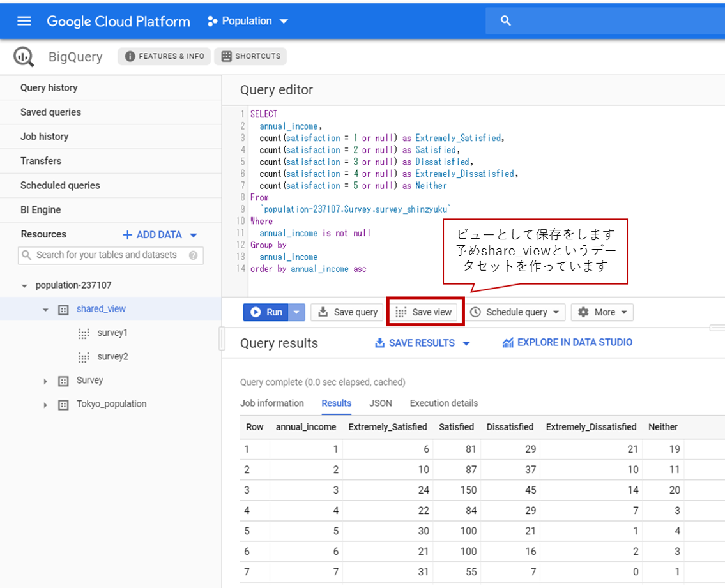Switch to the Execution details tab
Screen dimensions: 725x588
(443, 403)
